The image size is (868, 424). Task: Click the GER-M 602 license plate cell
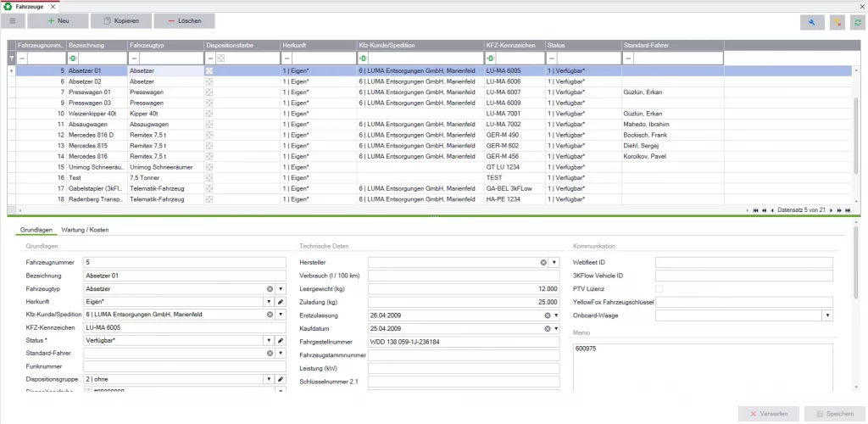(515, 146)
